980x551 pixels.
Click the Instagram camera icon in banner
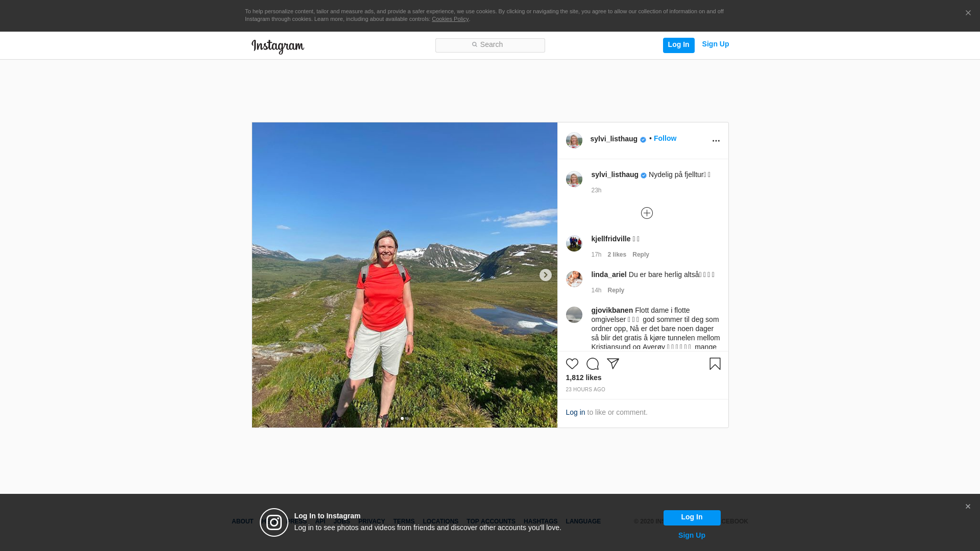pyautogui.click(x=274, y=522)
